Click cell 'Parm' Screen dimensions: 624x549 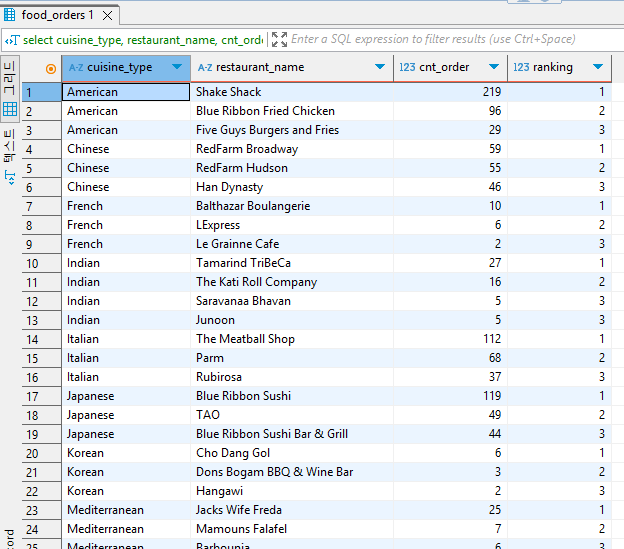click(292, 358)
